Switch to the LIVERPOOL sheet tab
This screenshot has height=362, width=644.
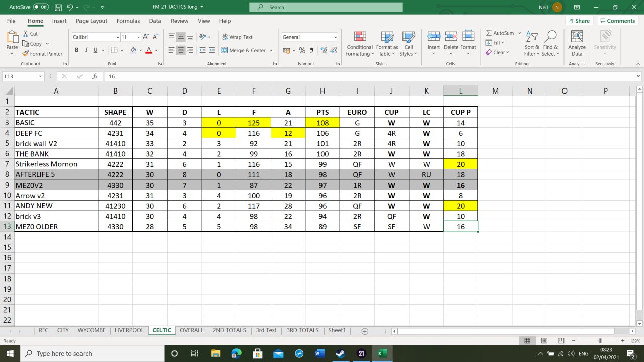tap(129, 330)
